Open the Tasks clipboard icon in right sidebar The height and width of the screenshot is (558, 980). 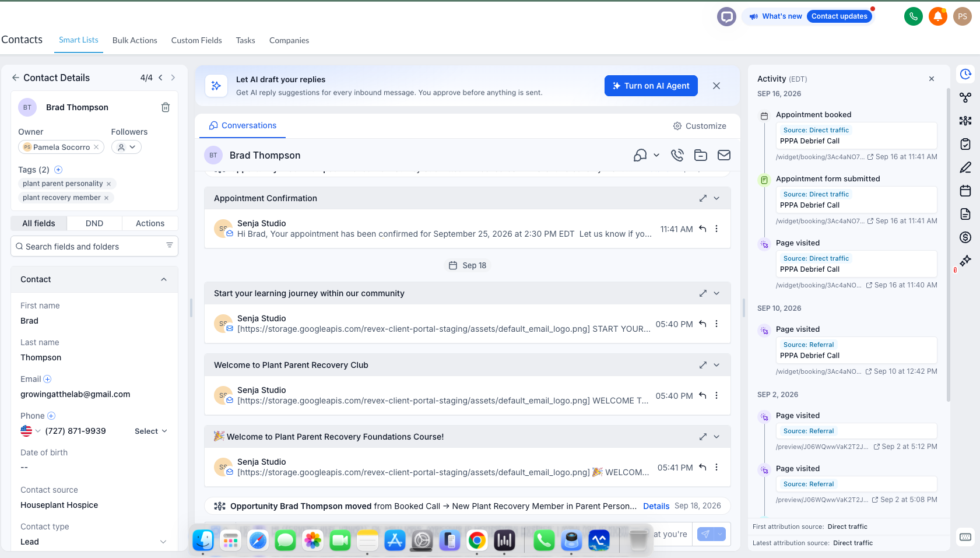point(965,144)
